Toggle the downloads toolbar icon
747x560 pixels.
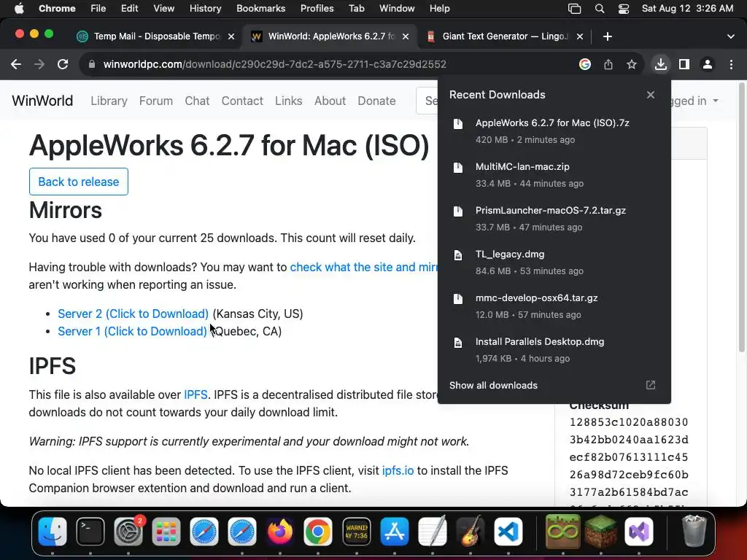point(661,64)
